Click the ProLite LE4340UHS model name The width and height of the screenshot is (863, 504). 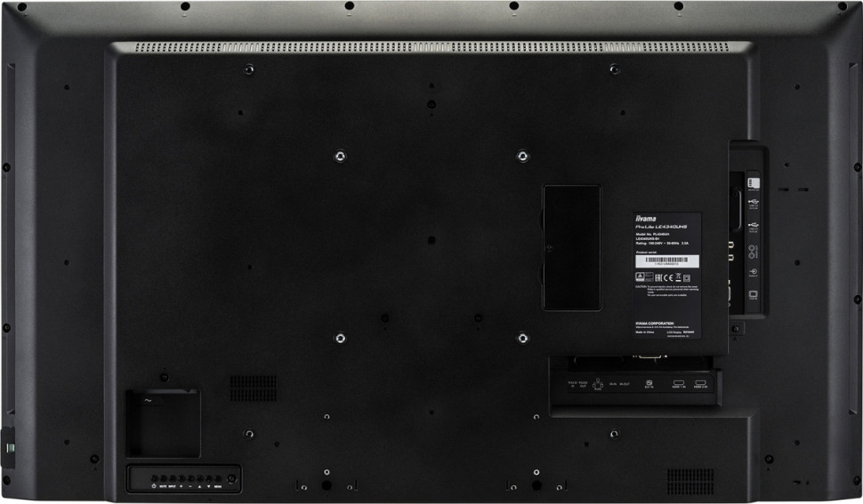(661, 227)
